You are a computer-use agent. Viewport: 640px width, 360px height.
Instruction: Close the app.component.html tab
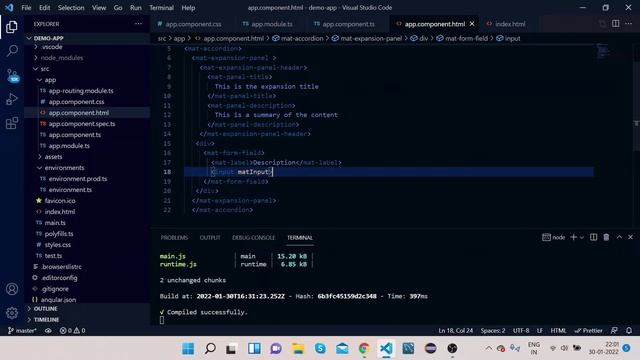coord(472,24)
